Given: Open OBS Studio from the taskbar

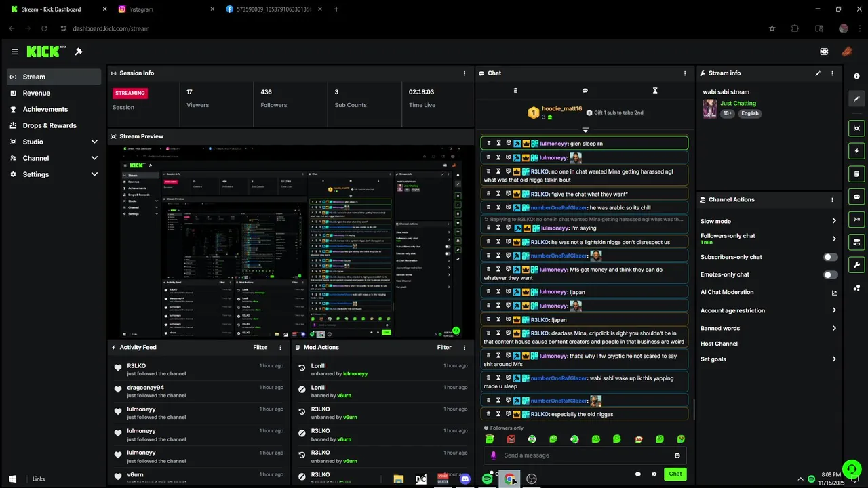Looking at the screenshot, I should coord(532,479).
